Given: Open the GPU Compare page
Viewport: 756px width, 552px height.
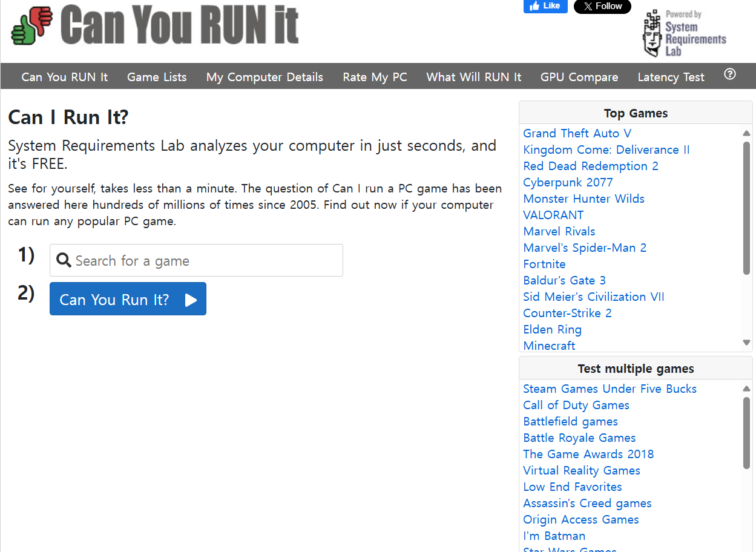Looking at the screenshot, I should (579, 77).
